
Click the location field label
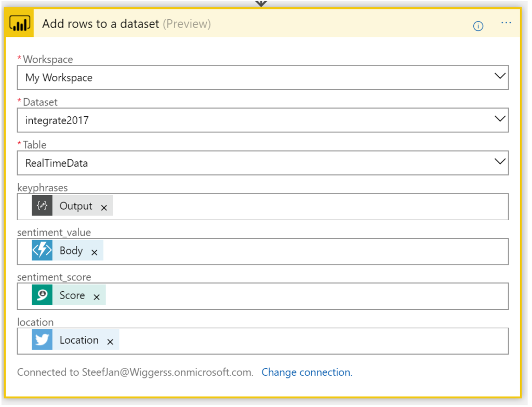pos(35,322)
